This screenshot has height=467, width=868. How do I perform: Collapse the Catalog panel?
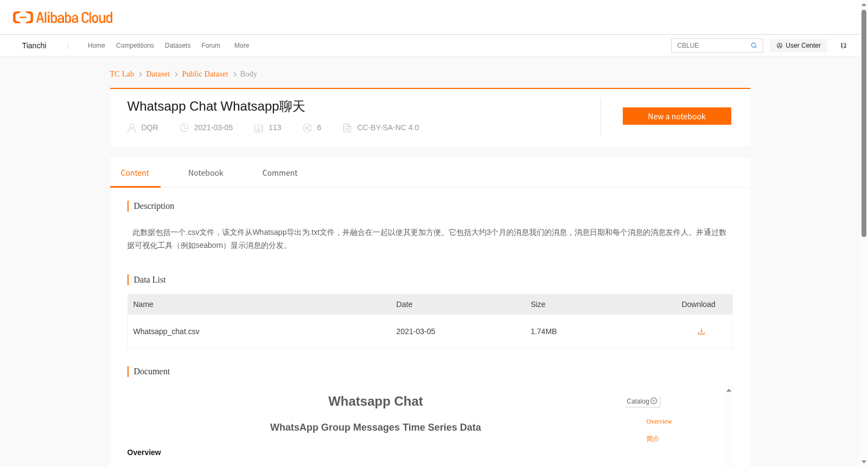pyautogui.click(x=642, y=401)
